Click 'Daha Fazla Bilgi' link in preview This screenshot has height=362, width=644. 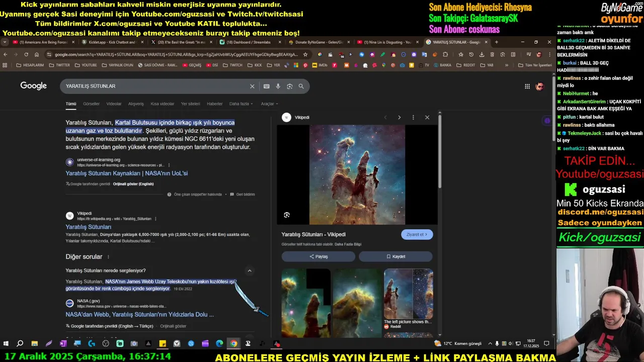click(348, 244)
